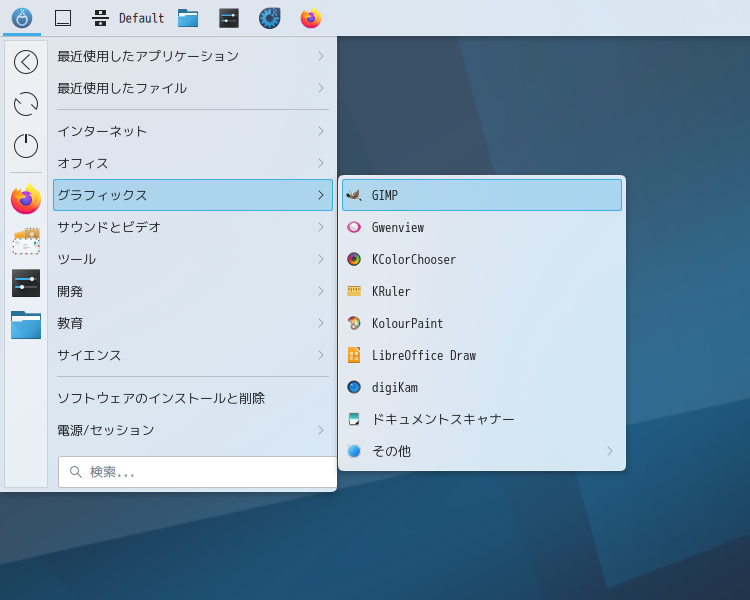750x600 pixels.
Task: Open KolourPaint via palette icon
Action: tap(354, 323)
